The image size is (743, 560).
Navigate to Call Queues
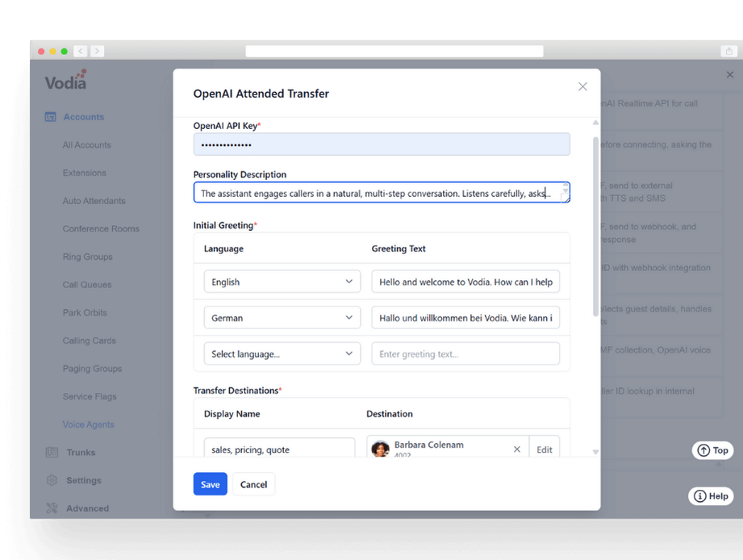86,284
